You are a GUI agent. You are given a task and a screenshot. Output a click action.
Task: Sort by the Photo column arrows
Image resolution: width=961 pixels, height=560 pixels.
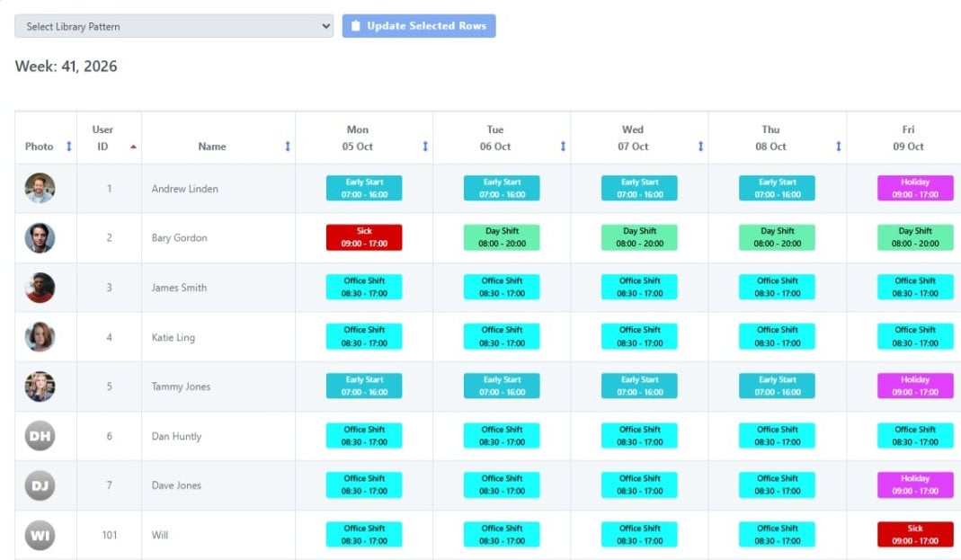(68, 147)
